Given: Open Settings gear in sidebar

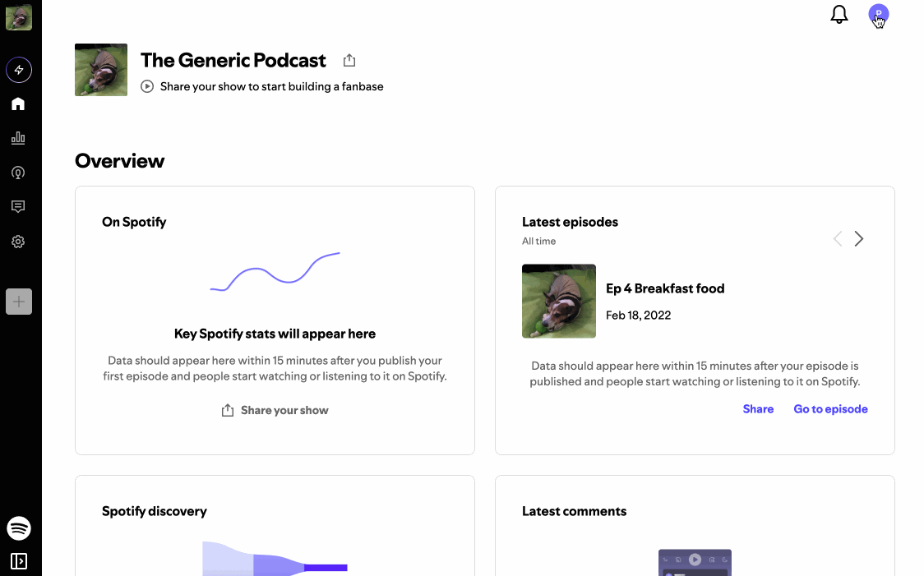Looking at the screenshot, I should (x=18, y=242).
